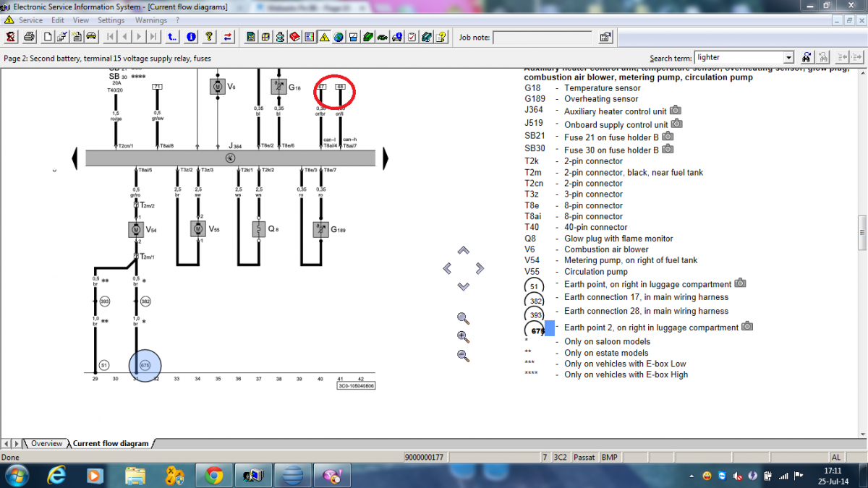Open the blue information icon
This screenshot has height=488, width=868.
[191, 36]
